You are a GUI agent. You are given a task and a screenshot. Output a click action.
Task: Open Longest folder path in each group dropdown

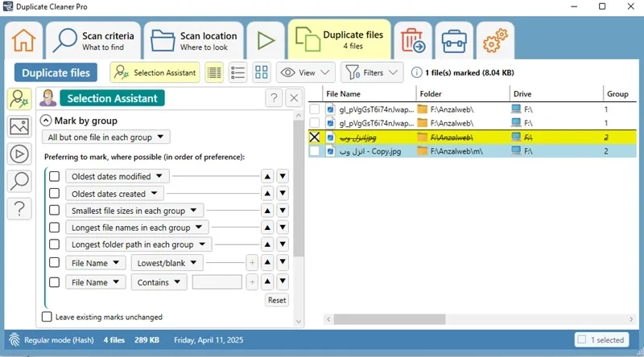tap(138, 244)
